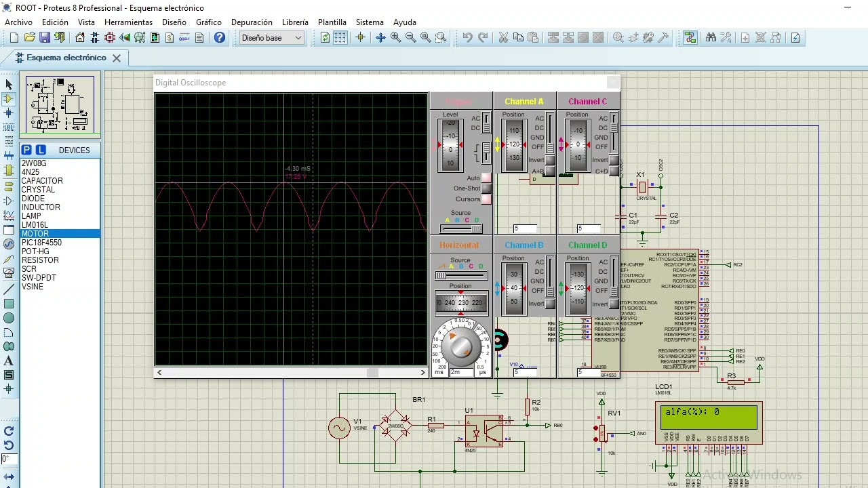Click the pan/center view arrows icon
868x488 pixels.
coord(380,38)
